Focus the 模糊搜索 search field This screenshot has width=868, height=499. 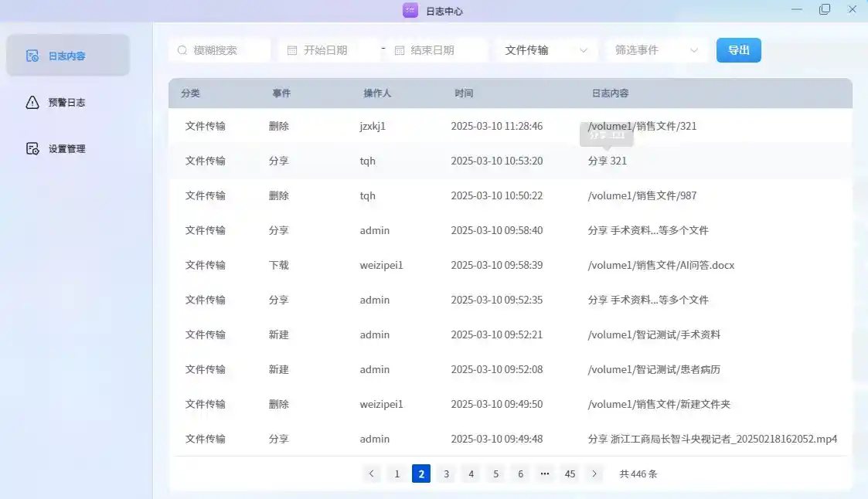pos(226,50)
